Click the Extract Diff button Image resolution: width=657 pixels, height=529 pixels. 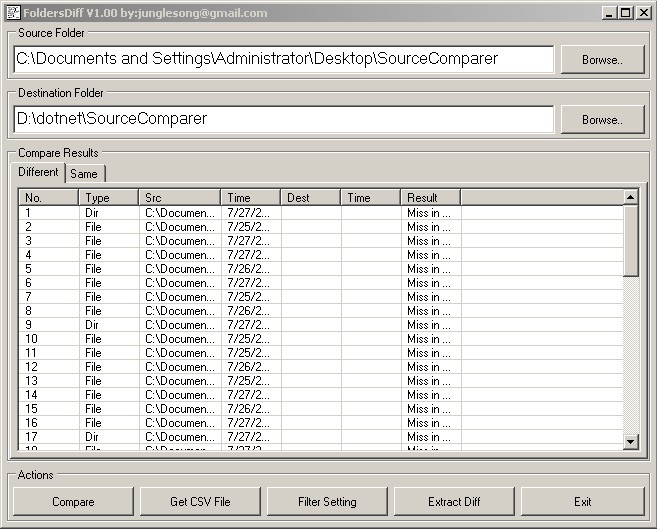pyautogui.click(x=454, y=501)
